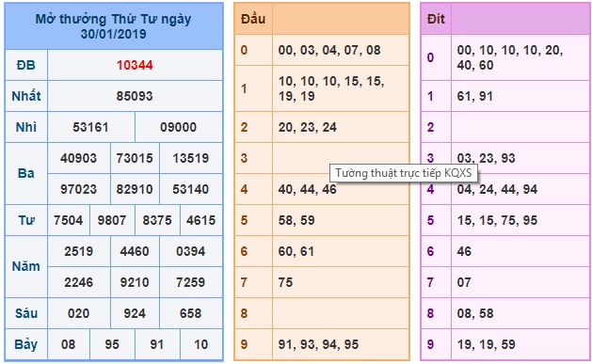Screen dimensions: 592x364
Task: Select fifth prize number 9210
Action: [x=135, y=282]
